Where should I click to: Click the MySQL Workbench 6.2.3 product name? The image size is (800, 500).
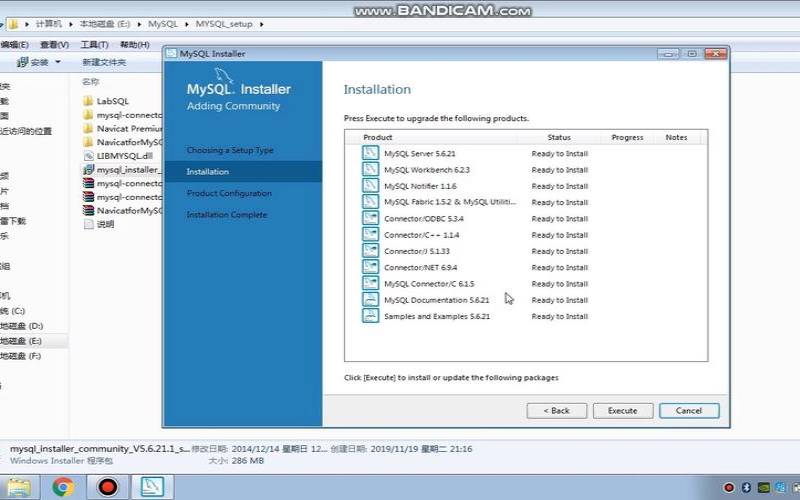tap(427, 170)
